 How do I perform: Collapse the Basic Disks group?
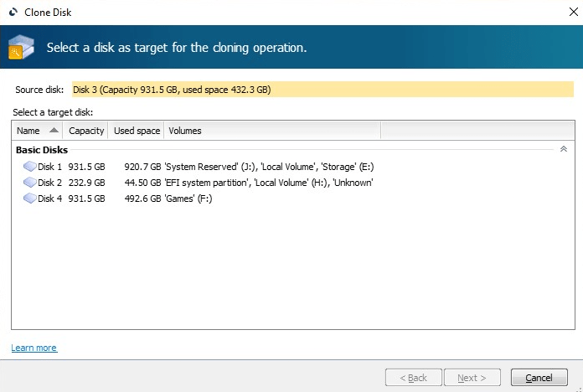pyautogui.click(x=563, y=149)
